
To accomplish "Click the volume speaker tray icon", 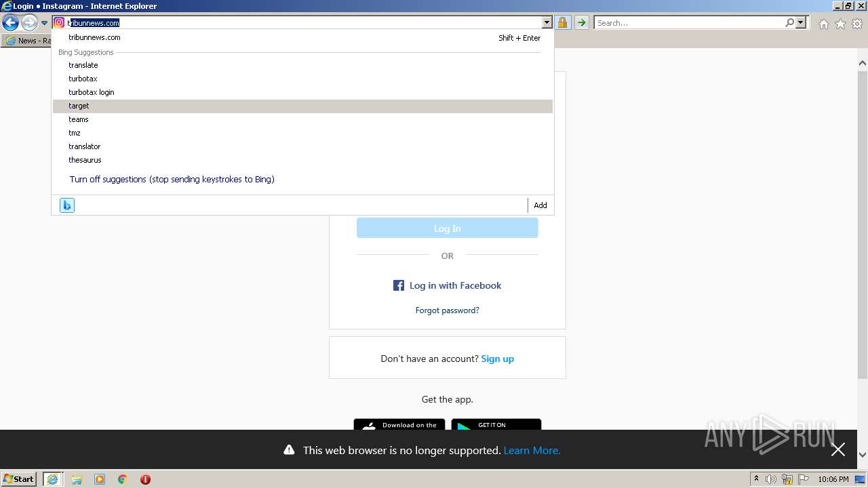I will [771, 479].
